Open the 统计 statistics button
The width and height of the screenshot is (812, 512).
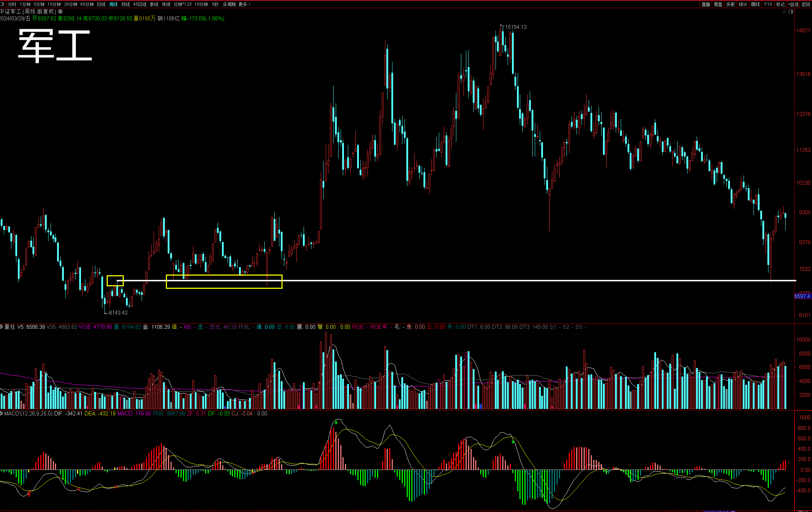pos(743,4)
